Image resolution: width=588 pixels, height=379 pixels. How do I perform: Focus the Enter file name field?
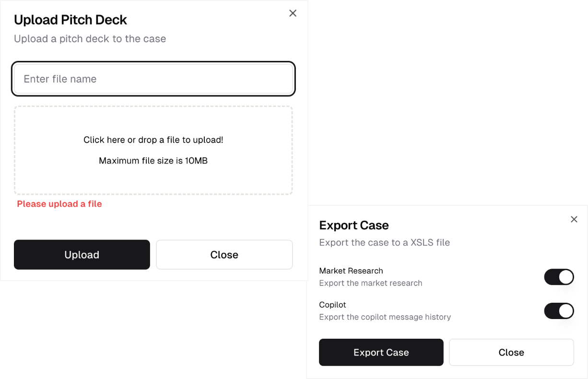tap(153, 79)
